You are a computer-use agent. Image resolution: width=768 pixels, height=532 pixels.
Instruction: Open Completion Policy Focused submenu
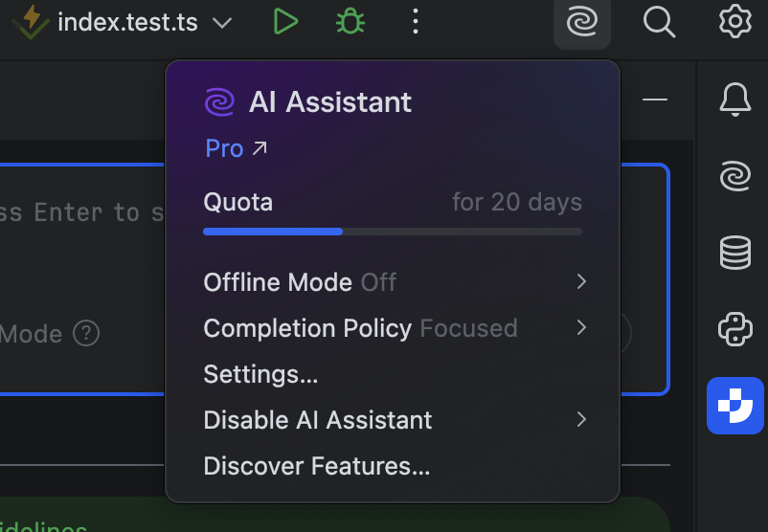393,328
